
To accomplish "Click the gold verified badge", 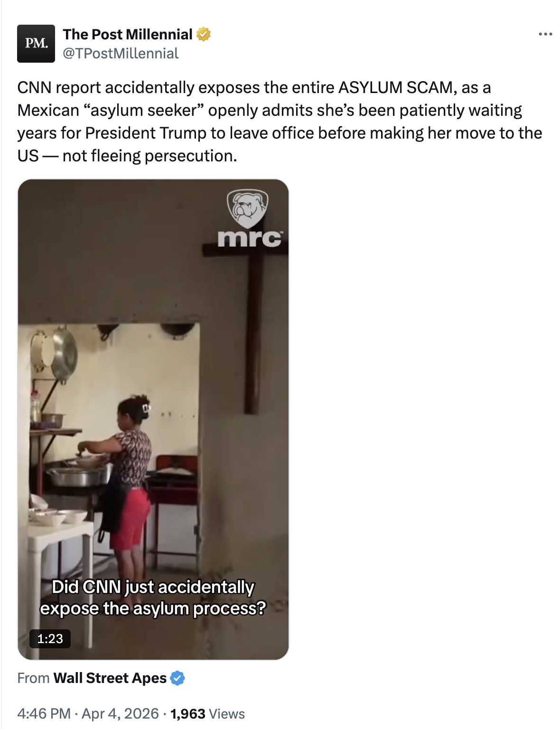I will tap(204, 34).
